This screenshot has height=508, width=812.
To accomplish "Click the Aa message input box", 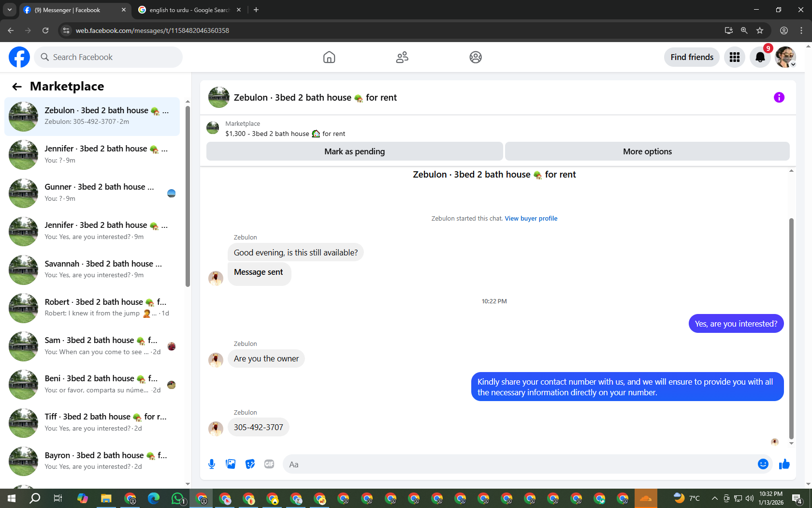I will click(x=519, y=464).
